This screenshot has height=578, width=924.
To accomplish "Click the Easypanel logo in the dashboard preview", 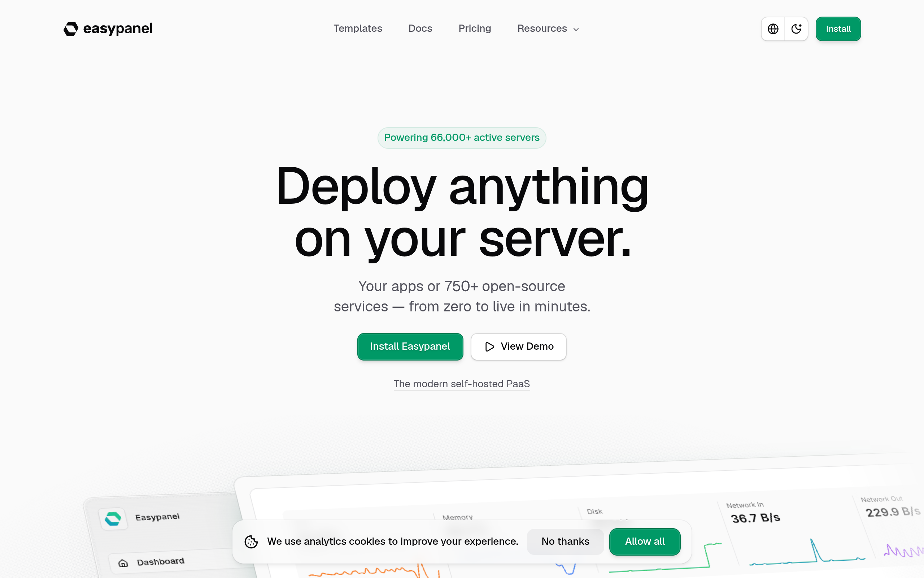I will [113, 519].
